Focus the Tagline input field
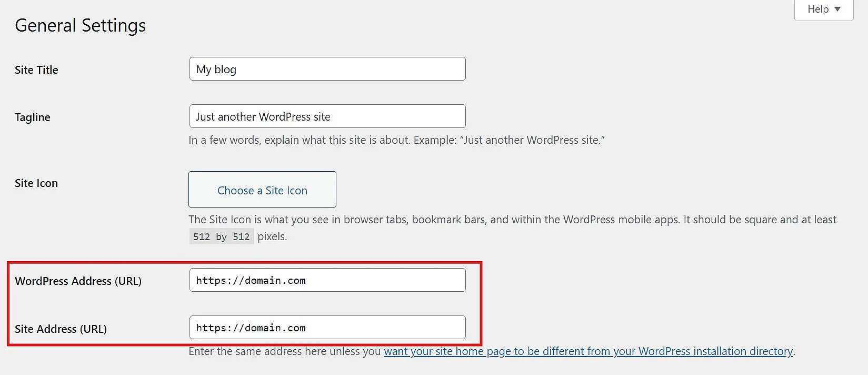This screenshot has width=868, height=375. pyautogui.click(x=327, y=116)
